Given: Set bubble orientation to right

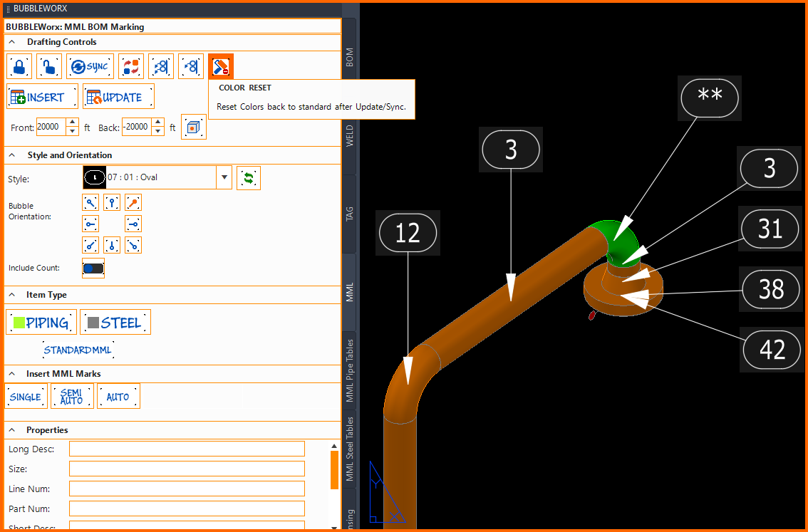Looking at the screenshot, I should (133, 224).
